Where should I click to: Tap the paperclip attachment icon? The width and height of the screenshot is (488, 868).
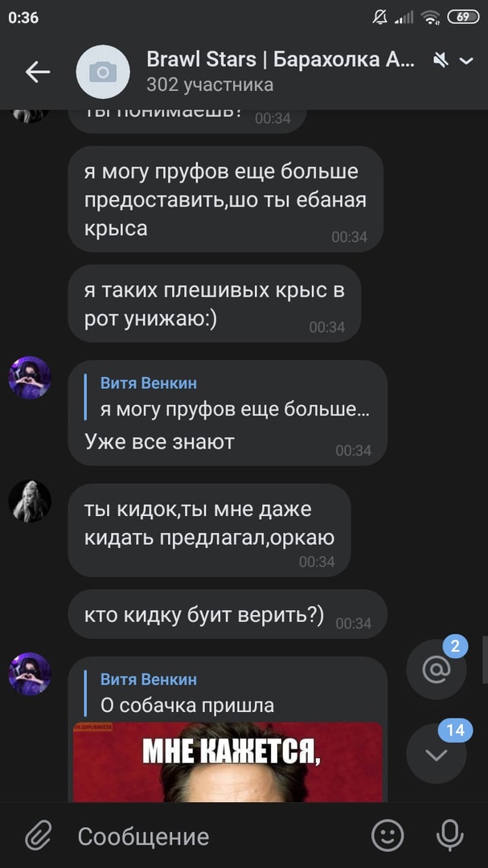click(39, 836)
